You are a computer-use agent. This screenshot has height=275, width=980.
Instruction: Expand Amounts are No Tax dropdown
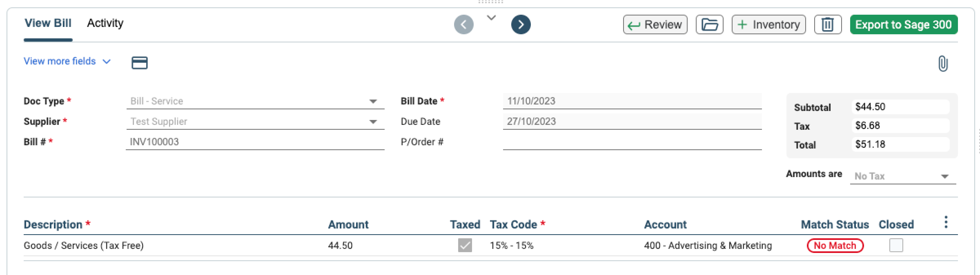[x=902, y=176]
